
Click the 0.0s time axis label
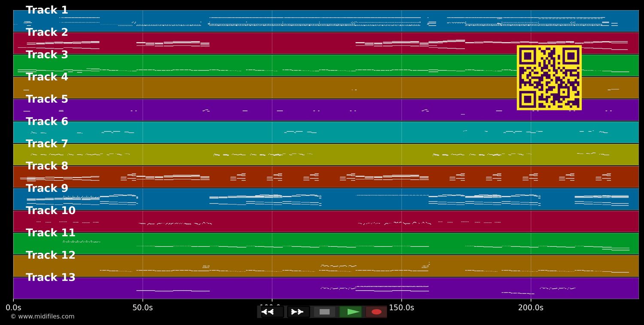click(x=13, y=308)
